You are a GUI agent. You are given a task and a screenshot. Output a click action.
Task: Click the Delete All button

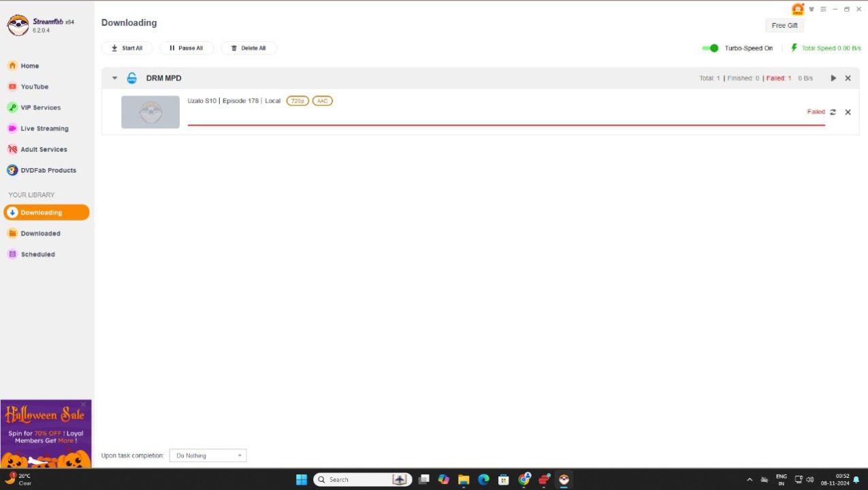(249, 48)
